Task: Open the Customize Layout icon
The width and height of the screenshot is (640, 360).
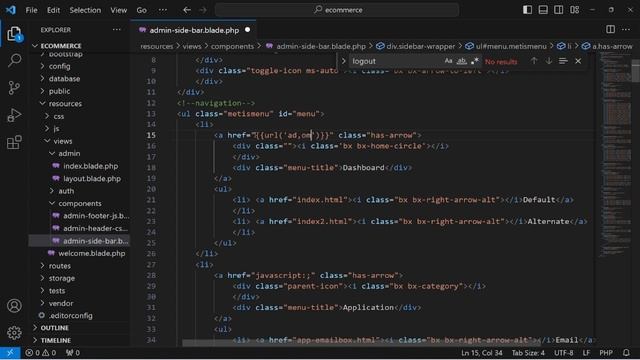Action: point(575,10)
